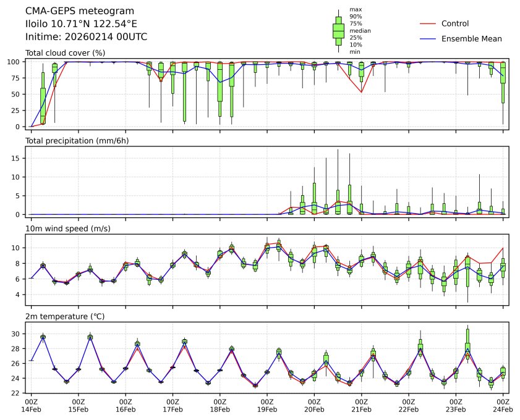Select the "Total cloud cover (%)" panel title
The image size is (520, 420).
65,52
